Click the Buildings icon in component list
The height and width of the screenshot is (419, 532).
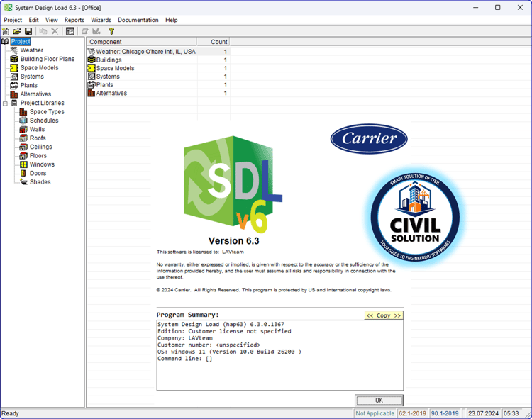(92, 60)
